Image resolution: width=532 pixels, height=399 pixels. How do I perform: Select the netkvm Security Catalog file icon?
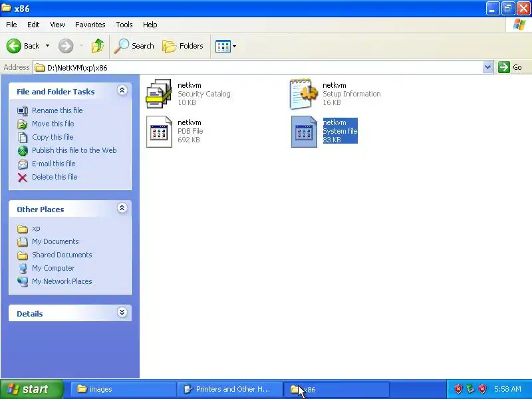pos(159,94)
